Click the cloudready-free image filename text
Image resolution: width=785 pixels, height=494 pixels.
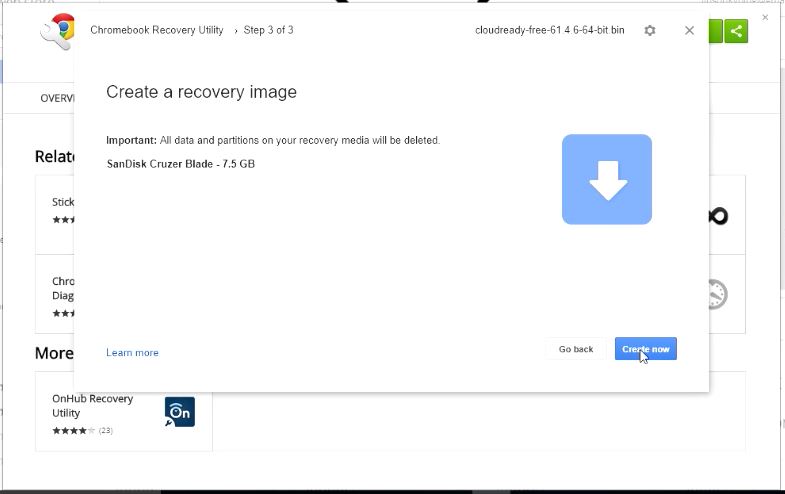550,30
